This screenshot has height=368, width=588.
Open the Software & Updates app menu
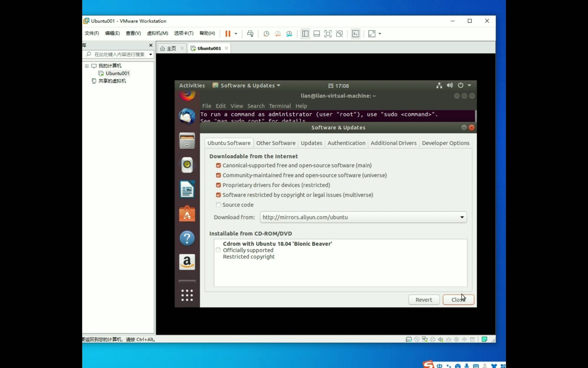(x=246, y=86)
